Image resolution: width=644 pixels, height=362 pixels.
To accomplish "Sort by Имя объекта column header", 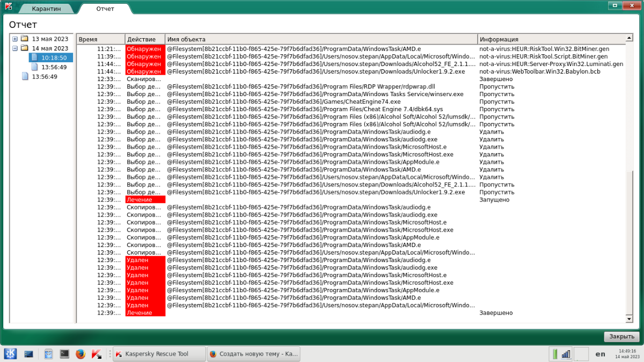I will (321, 39).
